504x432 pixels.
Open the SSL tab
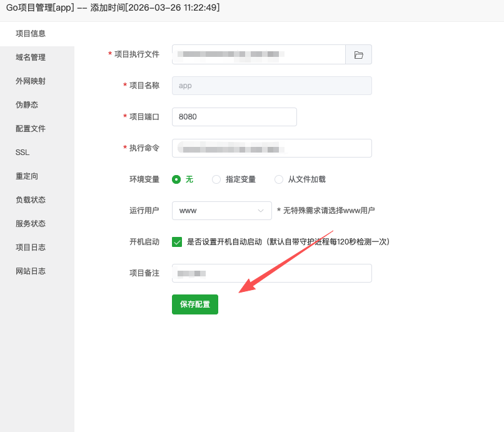(23, 153)
